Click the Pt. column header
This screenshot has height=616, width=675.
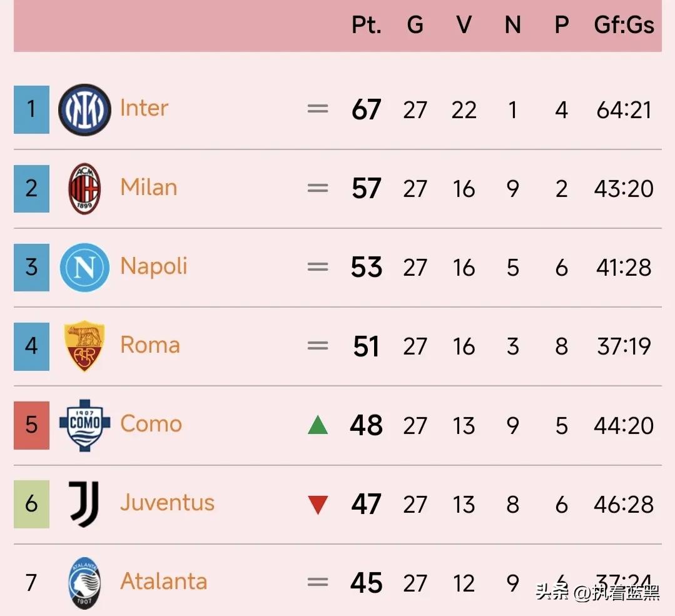[x=367, y=25]
